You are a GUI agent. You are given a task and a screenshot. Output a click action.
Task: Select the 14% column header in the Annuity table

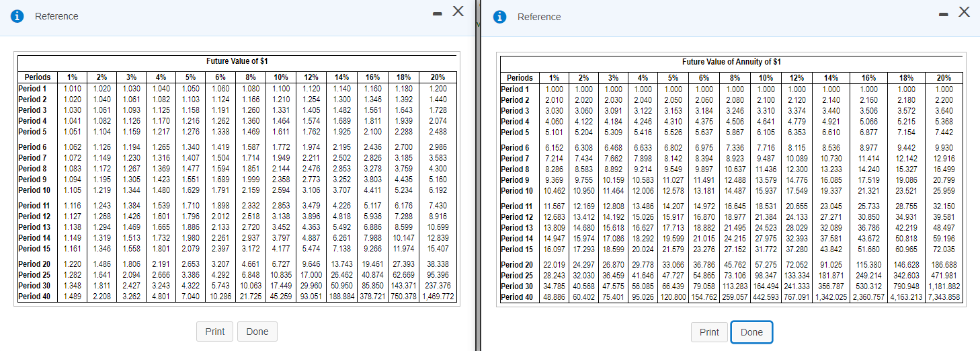tap(831, 78)
